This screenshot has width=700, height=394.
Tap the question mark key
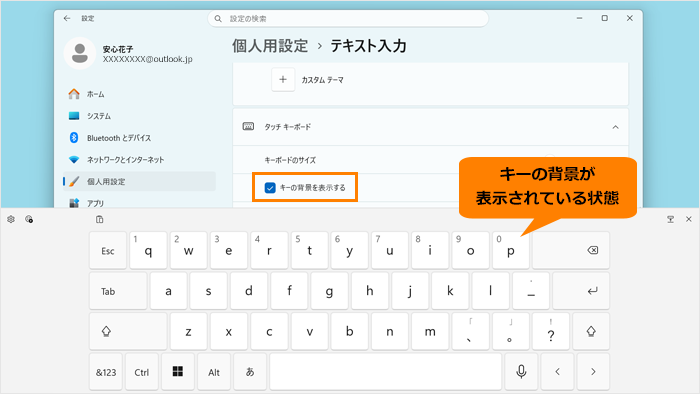pyautogui.click(x=551, y=332)
